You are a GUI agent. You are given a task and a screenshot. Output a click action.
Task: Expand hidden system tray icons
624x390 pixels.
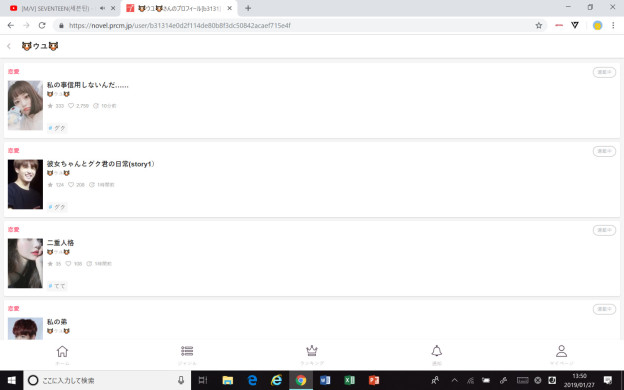pos(454,380)
